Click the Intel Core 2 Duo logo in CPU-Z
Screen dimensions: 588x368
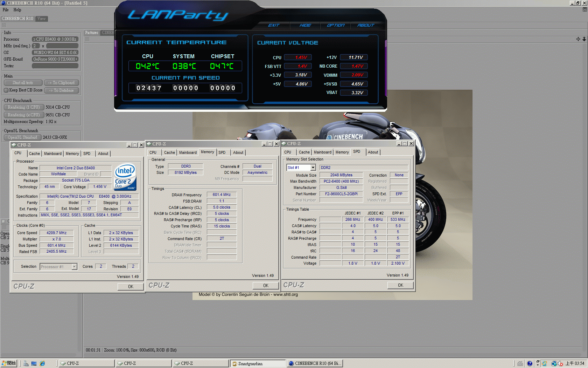[125, 177]
